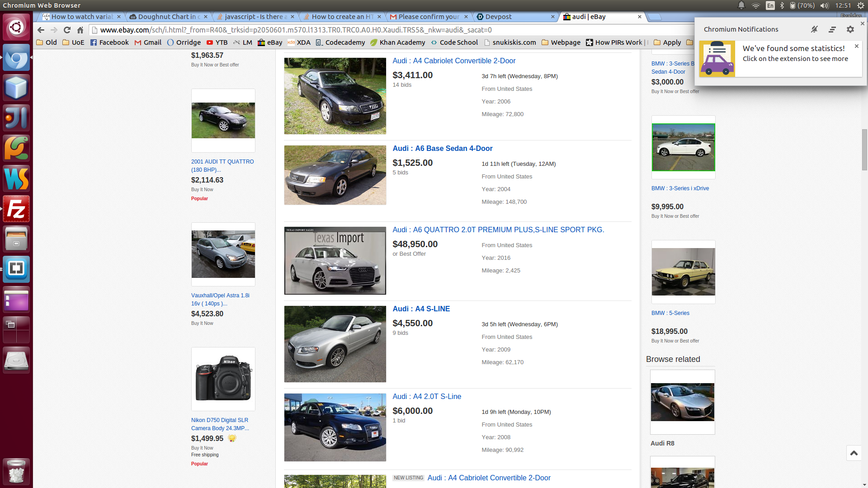Image resolution: width=868 pixels, height=488 pixels.
Task: Open the browser home page icon
Action: (80, 30)
